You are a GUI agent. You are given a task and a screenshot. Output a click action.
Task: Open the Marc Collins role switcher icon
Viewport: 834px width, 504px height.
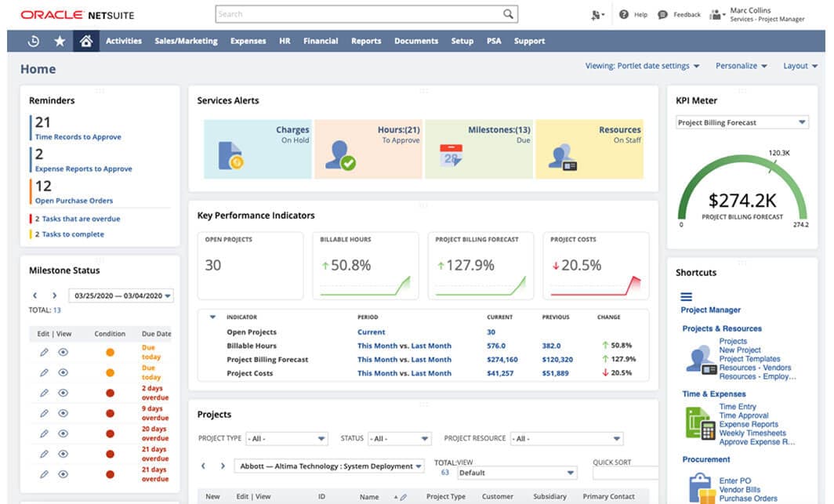[717, 14]
